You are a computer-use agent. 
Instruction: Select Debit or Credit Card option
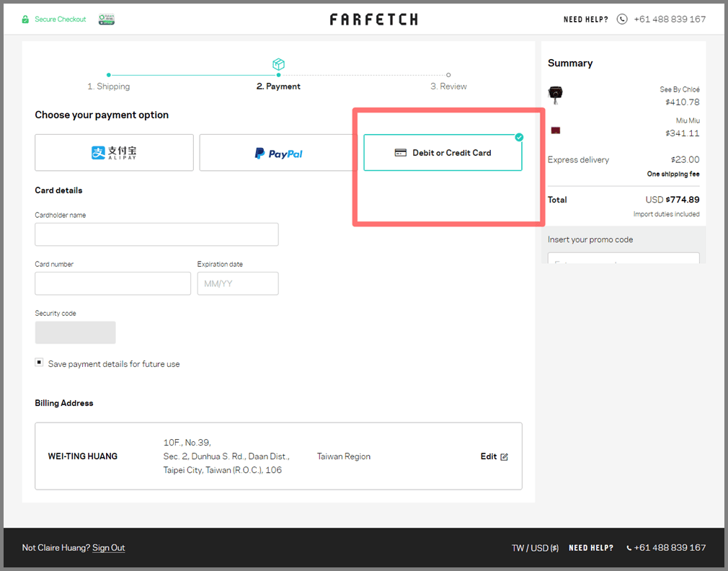443,153
